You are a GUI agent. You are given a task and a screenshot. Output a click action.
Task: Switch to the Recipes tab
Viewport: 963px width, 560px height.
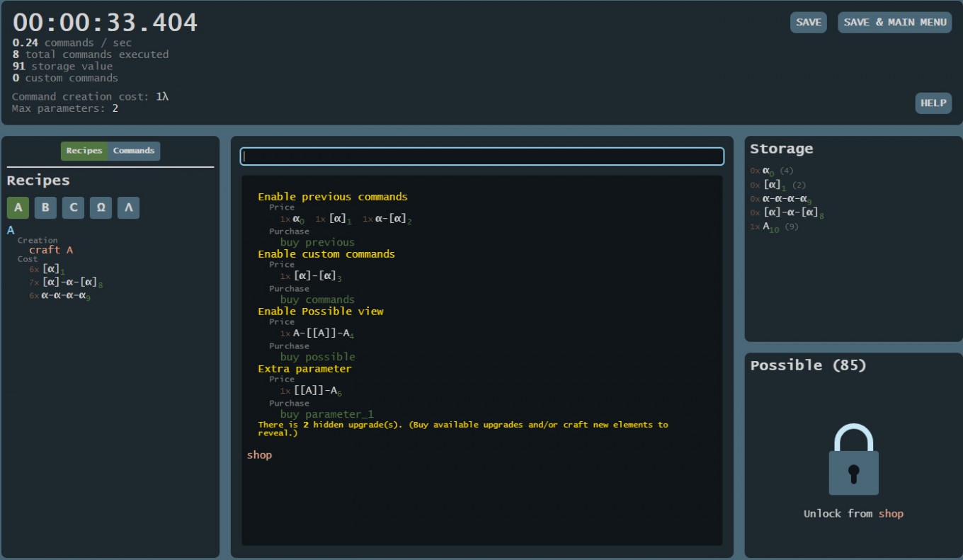pos(84,151)
